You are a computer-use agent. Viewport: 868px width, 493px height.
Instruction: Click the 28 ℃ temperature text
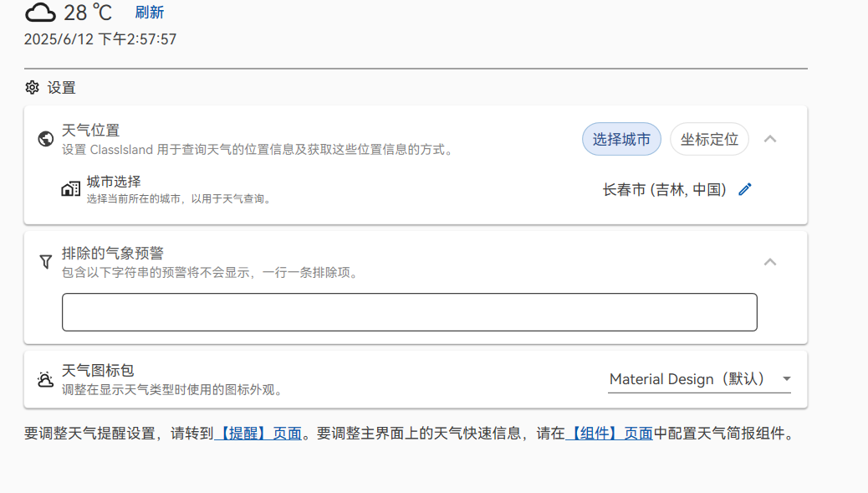pyautogui.click(x=88, y=13)
